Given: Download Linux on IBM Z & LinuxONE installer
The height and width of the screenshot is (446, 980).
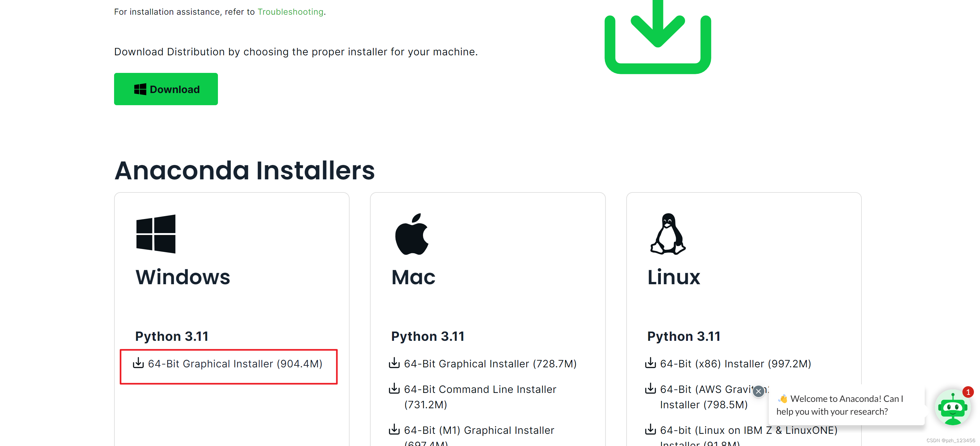Looking at the screenshot, I should pyautogui.click(x=748, y=430).
